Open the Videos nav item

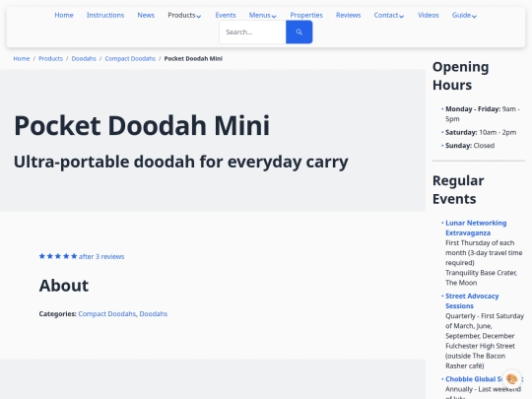[429, 15]
